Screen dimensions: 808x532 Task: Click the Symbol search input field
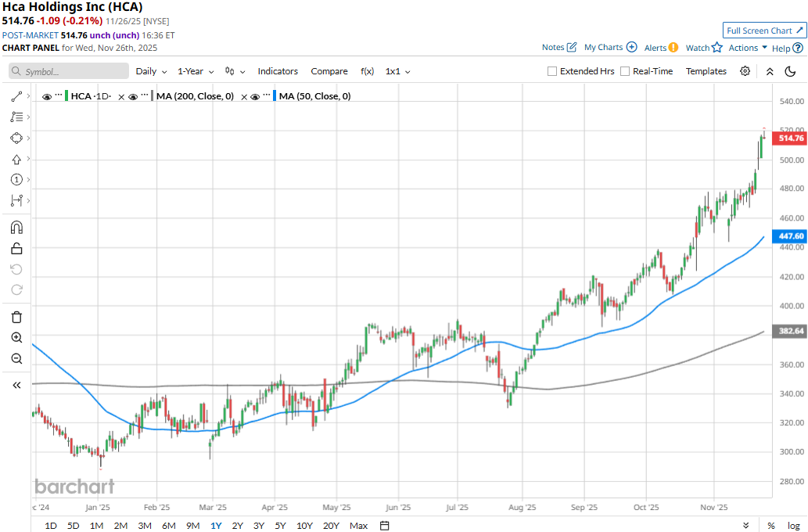69,71
